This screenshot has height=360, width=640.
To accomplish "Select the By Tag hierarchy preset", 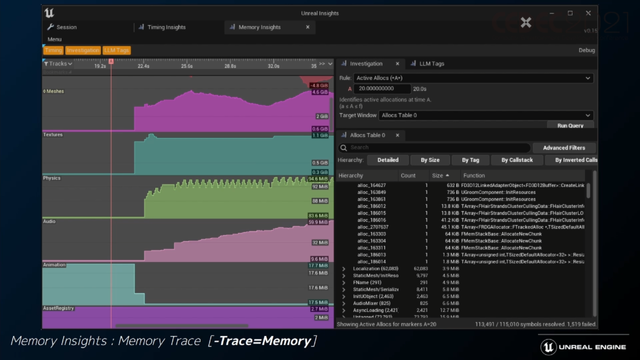I will tap(470, 160).
